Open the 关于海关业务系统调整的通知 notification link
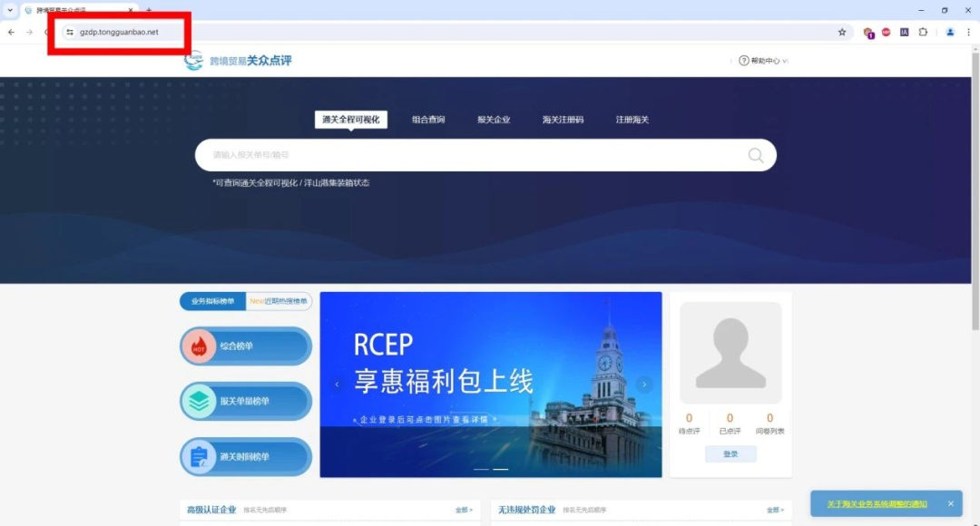The image size is (980, 526). 875,503
